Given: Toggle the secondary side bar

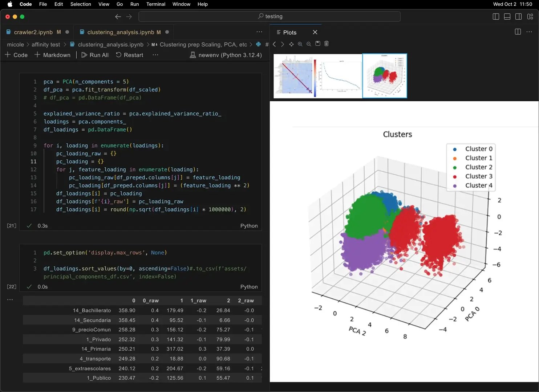Looking at the screenshot, I should tap(519, 17).
